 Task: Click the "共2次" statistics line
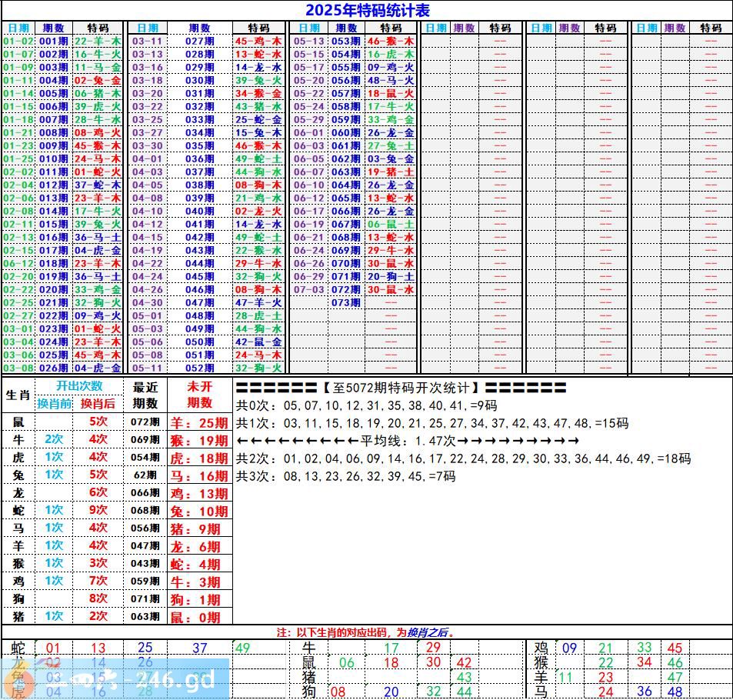[463, 458]
